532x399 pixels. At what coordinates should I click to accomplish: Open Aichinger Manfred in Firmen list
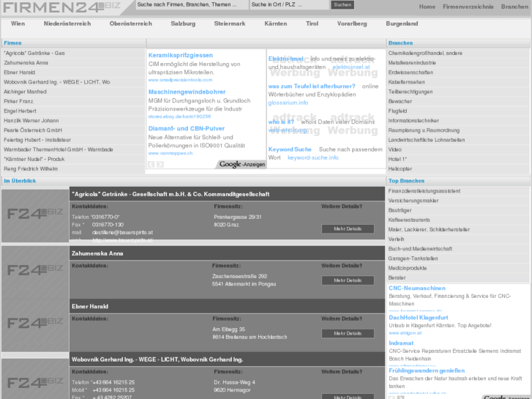(x=25, y=92)
